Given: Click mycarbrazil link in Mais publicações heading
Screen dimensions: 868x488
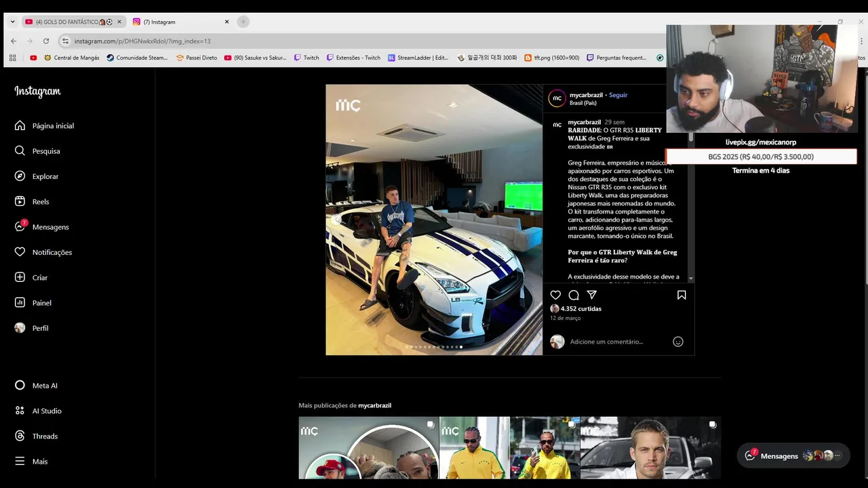Looking at the screenshot, I should coord(374,405).
